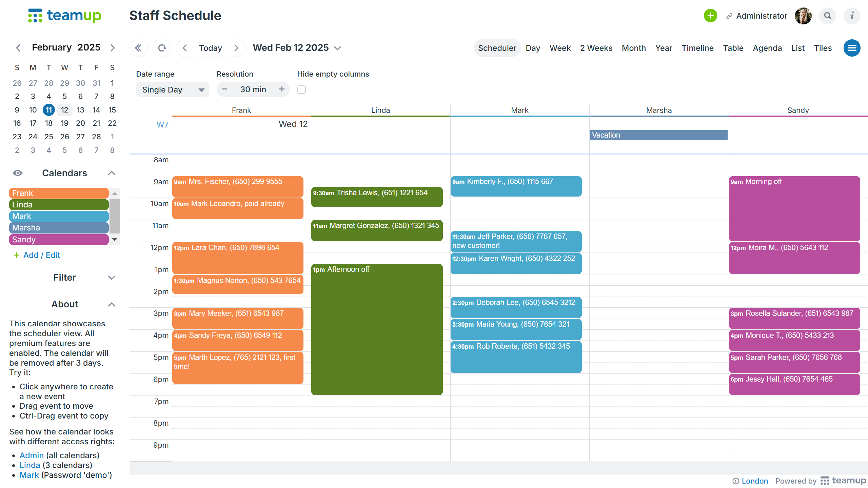This screenshot has height=488, width=868.
Task: Toggle the Frank calendar in sidebar
Action: 59,193
